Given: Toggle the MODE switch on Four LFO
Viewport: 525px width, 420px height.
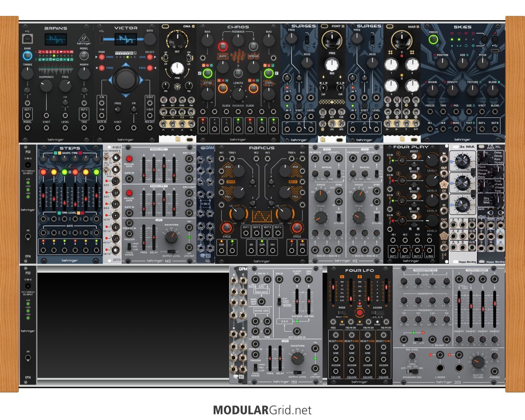Looking at the screenshot, I should pos(342,313).
